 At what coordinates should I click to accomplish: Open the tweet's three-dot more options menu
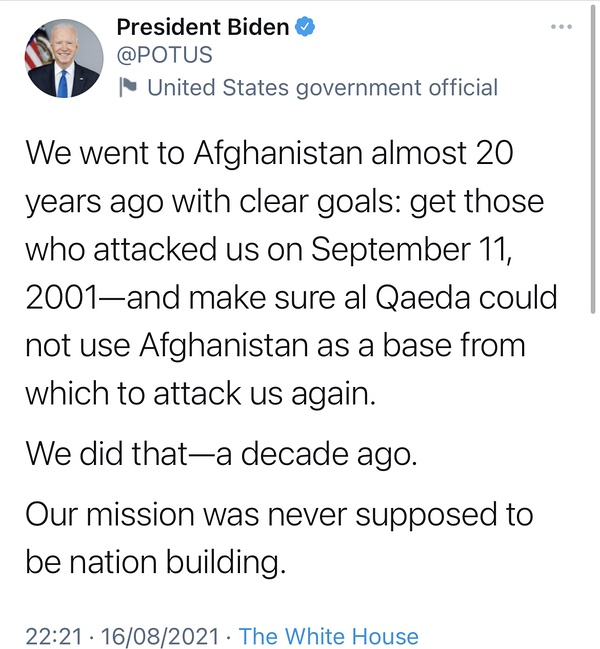(563, 27)
